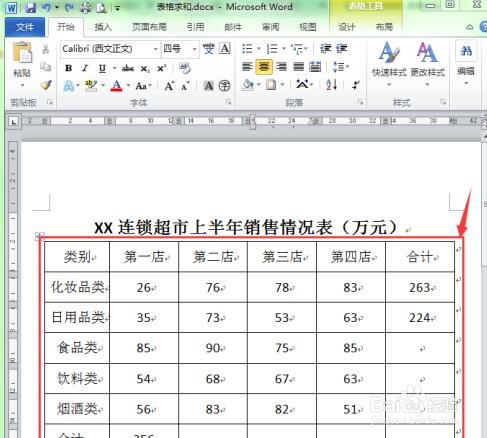
Task: Open Text Effects icon
Action: (69, 86)
